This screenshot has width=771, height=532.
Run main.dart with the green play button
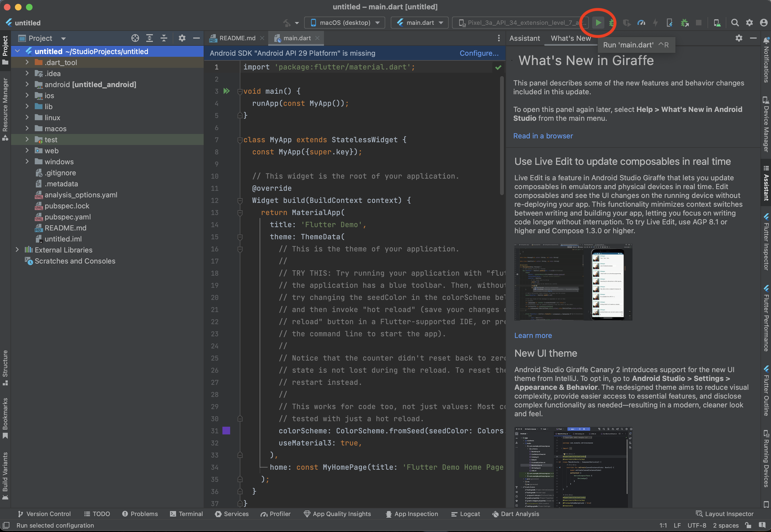click(598, 23)
